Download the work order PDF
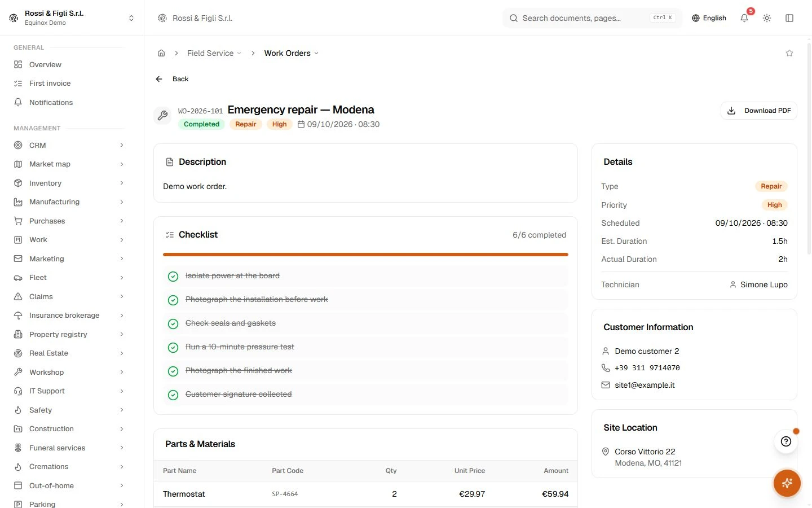This screenshot has width=812, height=508. tap(759, 111)
